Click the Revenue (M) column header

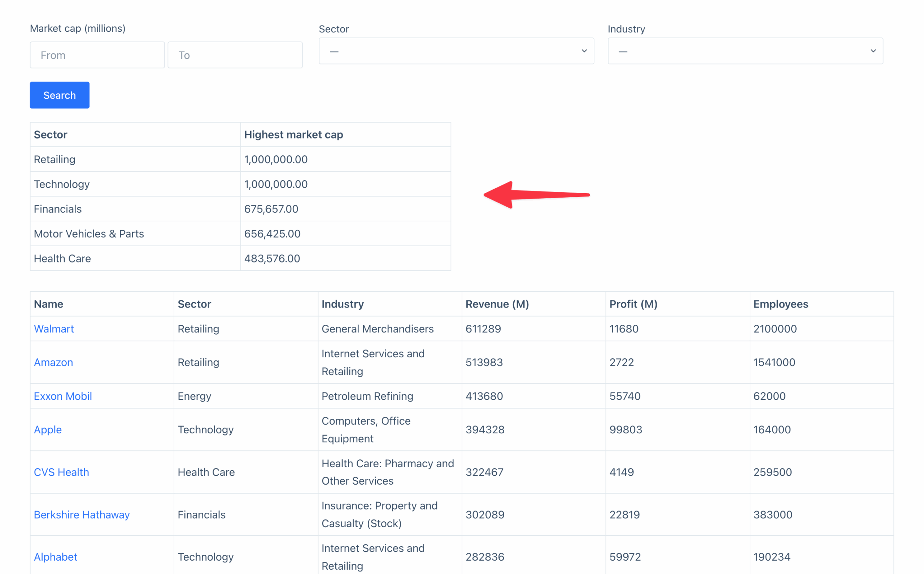pyautogui.click(x=497, y=304)
